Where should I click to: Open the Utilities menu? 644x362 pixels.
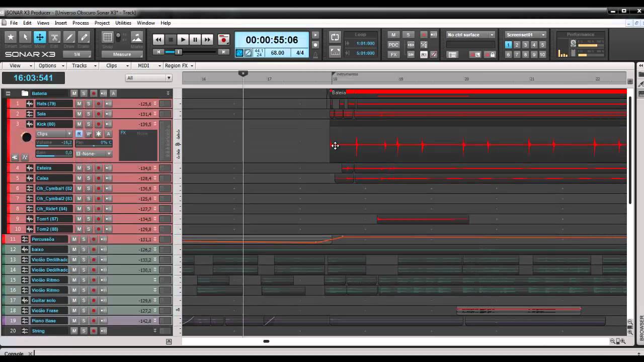(123, 23)
